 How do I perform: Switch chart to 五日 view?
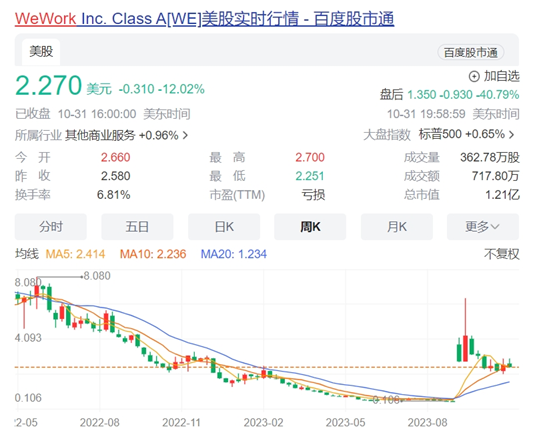pyautogui.click(x=137, y=227)
